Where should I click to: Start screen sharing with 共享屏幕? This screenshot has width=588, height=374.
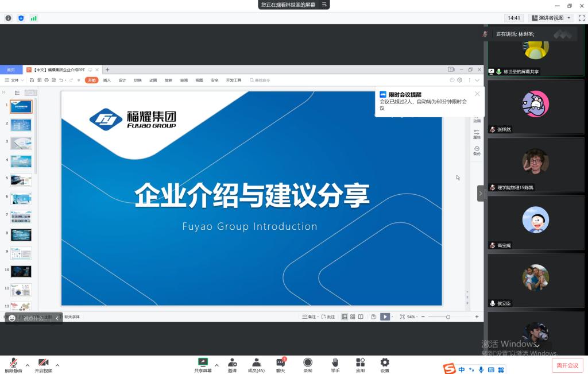click(203, 364)
